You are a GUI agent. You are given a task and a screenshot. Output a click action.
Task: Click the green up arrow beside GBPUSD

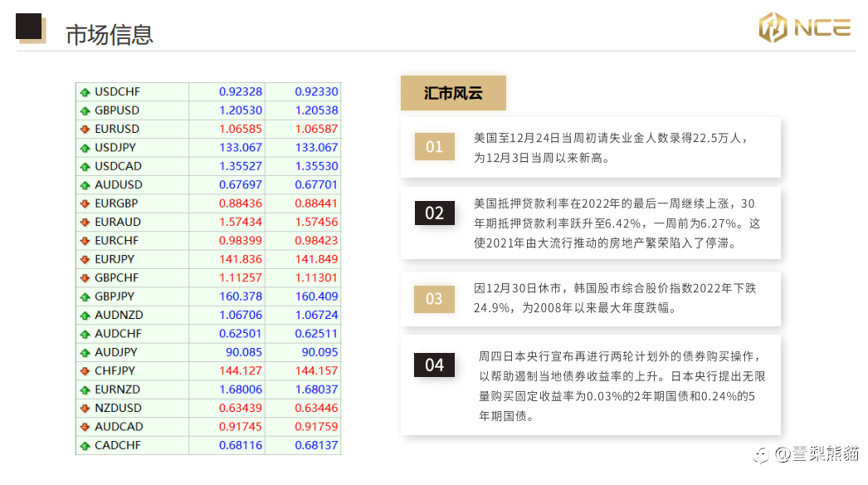85,110
